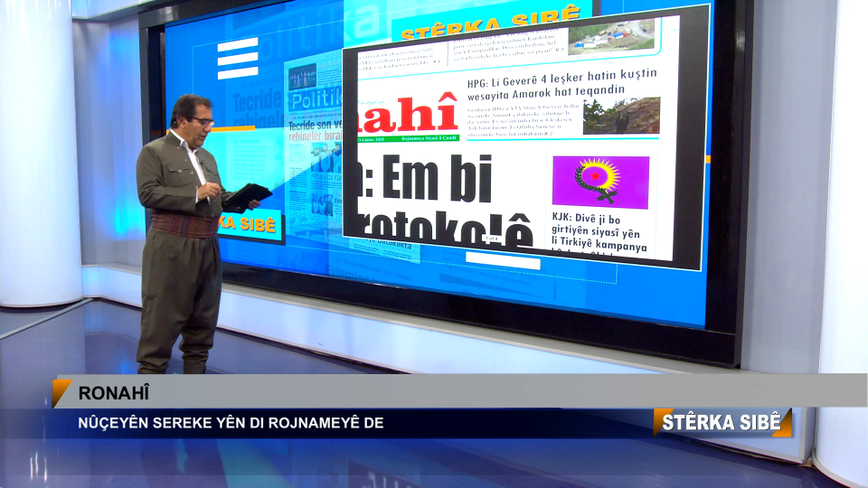868x488 pixels.
Task: Click the HPG Li Geverê headline
Action: click(561, 85)
